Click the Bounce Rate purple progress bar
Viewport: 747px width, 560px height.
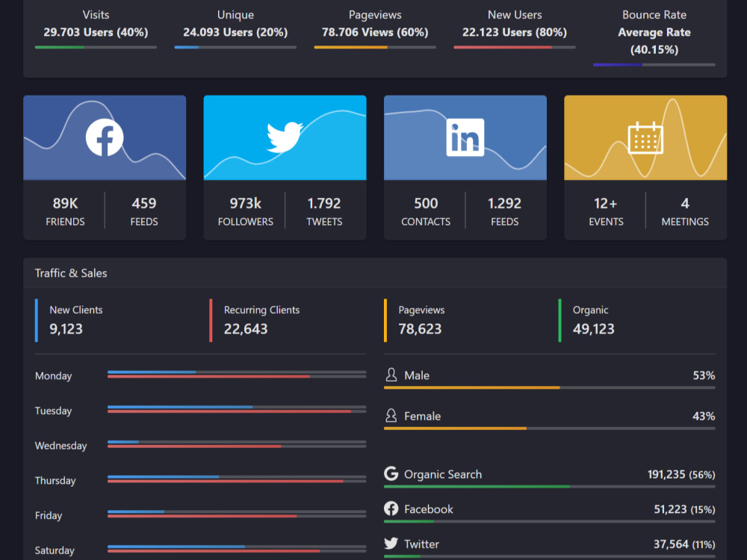[654, 65]
